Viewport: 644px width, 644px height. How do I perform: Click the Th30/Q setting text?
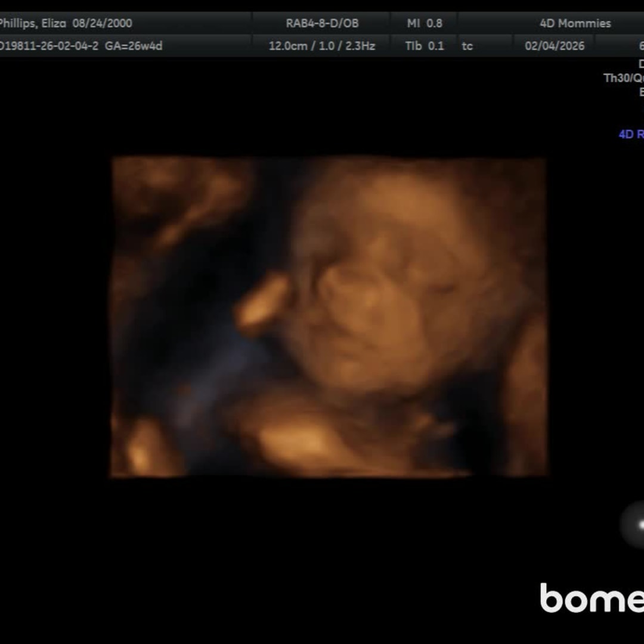(x=623, y=78)
